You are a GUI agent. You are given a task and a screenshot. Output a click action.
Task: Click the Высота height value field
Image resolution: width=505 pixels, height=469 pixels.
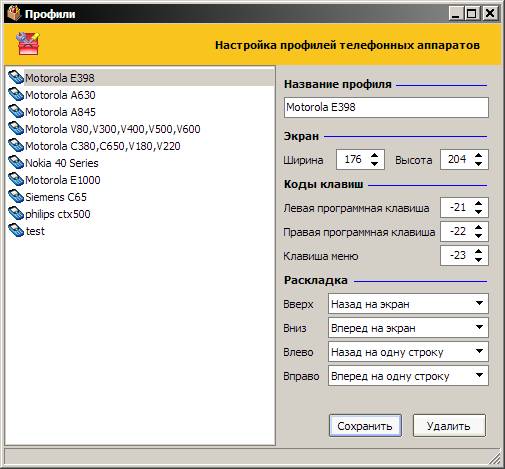tap(457, 159)
